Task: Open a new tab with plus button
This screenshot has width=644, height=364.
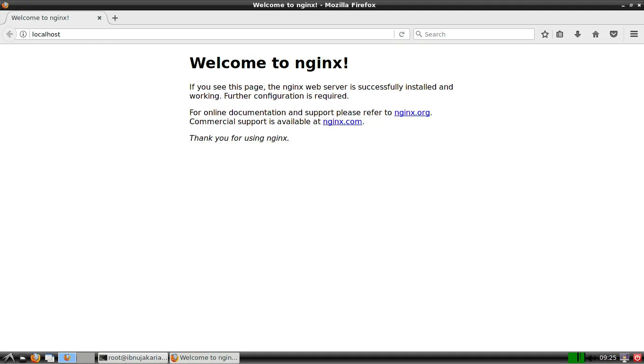Action: pos(115,18)
